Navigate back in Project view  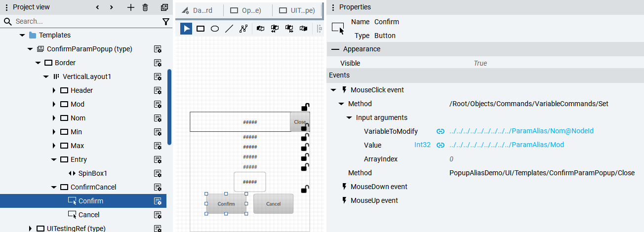pyautogui.click(x=97, y=7)
